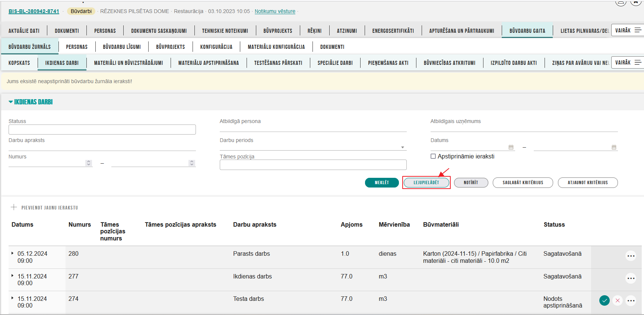
Task: Click the Meklēt search button
Action: click(x=382, y=182)
